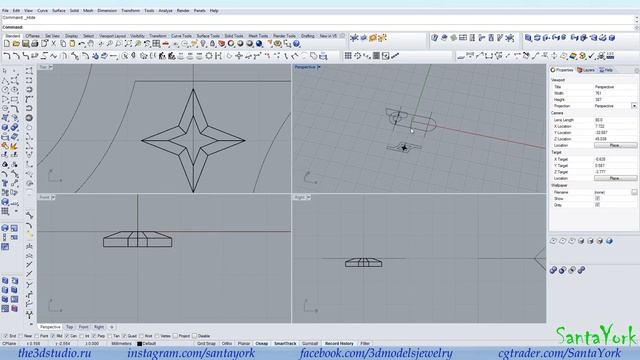Select the pointer arrow tool in sidebar
The height and width of the screenshot is (360, 640).
pyautogui.click(x=5, y=71)
